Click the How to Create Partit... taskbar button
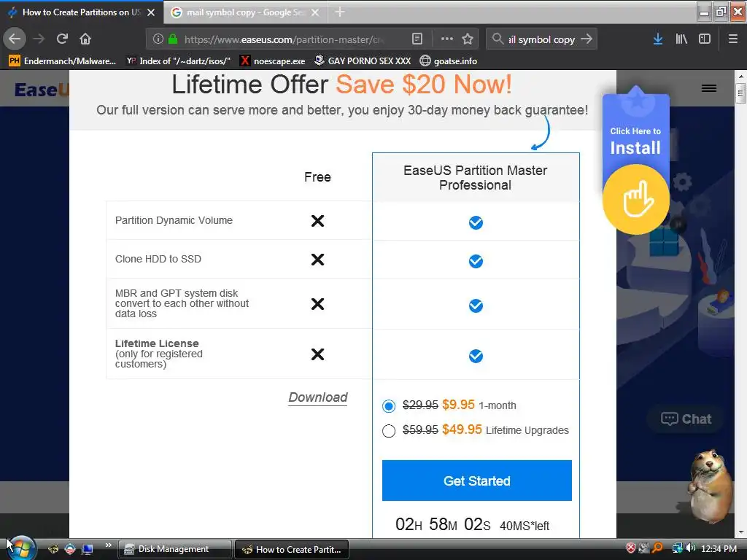 (292, 549)
